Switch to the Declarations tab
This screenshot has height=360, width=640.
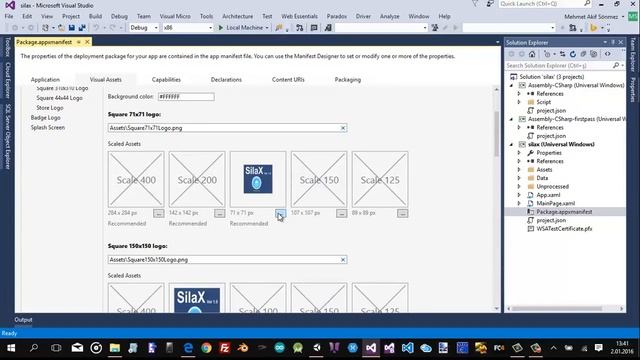[x=226, y=80]
